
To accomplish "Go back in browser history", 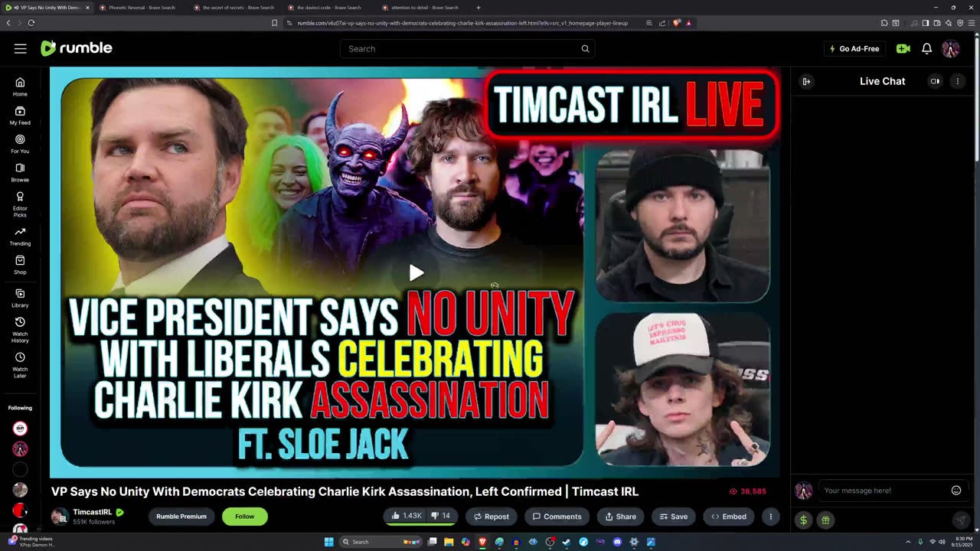I will [x=8, y=23].
